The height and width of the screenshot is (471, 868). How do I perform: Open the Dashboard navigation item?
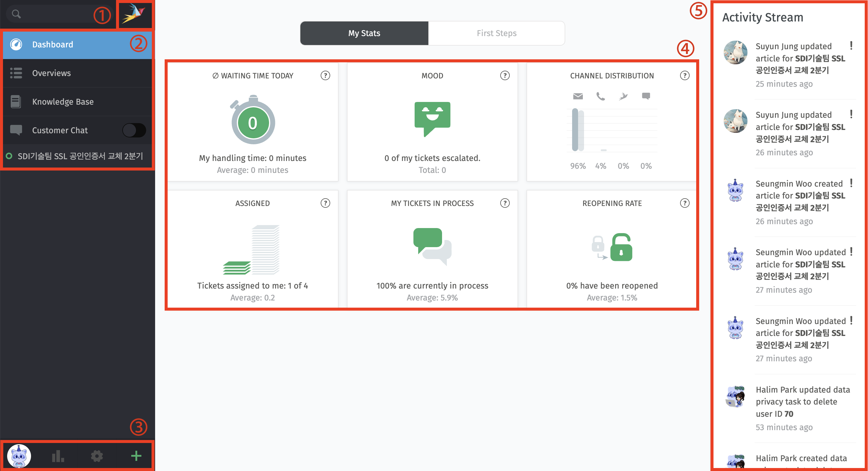[77, 44]
